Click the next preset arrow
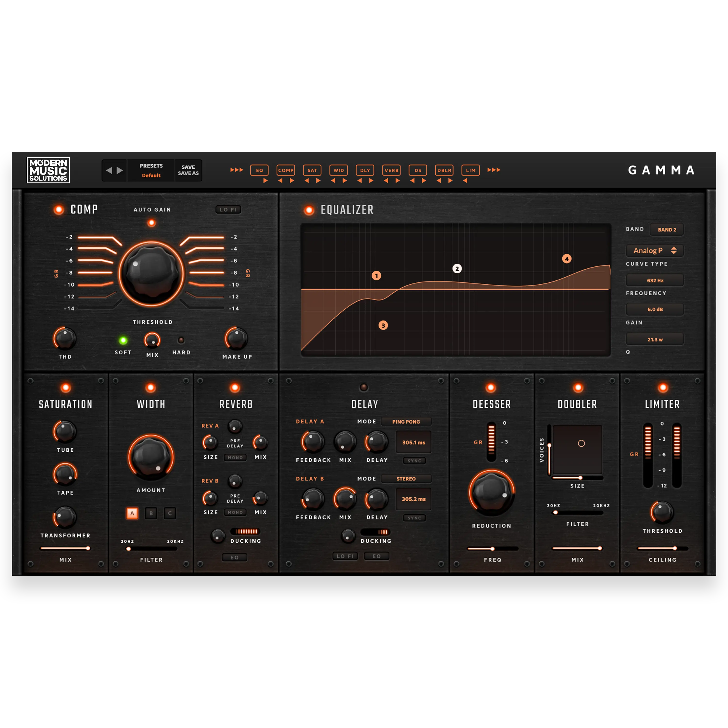This screenshot has width=728, height=728. [120, 170]
